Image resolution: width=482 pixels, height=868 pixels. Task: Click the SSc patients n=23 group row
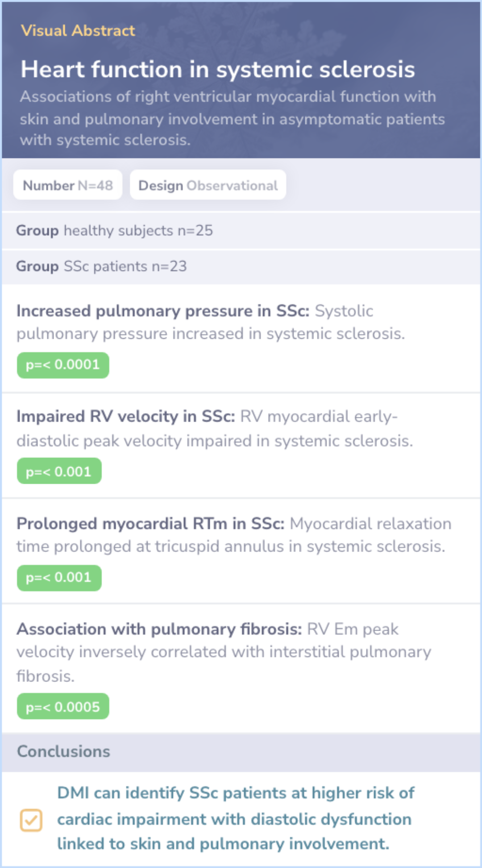click(102, 266)
